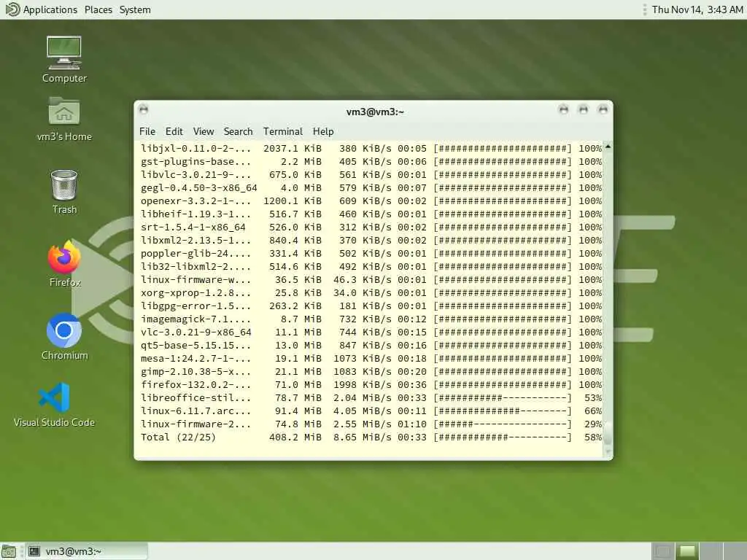Open the terminal File menu
This screenshot has width=747, height=560.
pos(147,131)
